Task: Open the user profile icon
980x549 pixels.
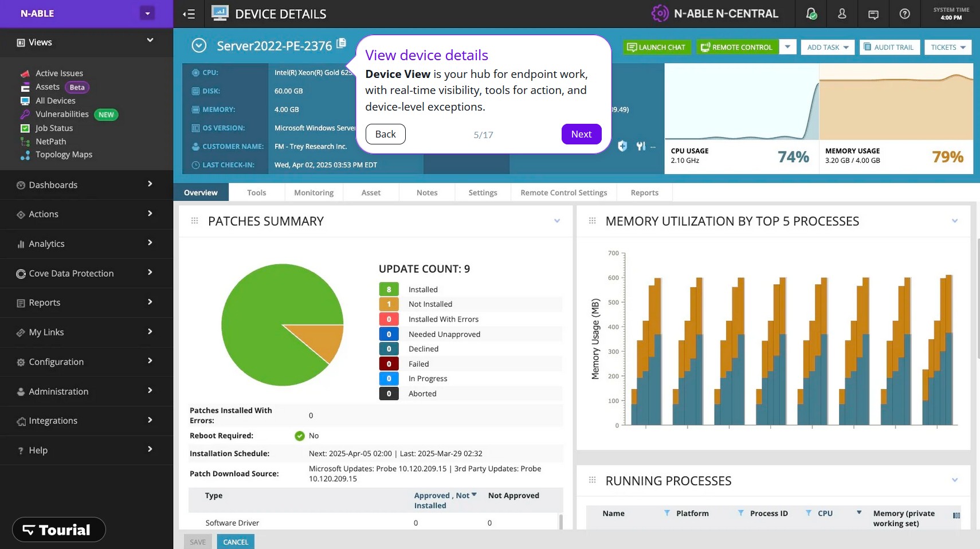Action: (x=842, y=14)
